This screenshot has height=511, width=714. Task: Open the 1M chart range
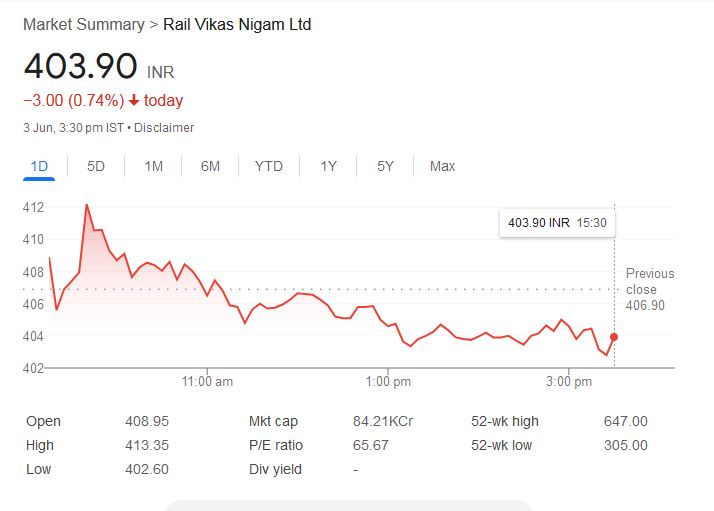click(x=153, y=166)
